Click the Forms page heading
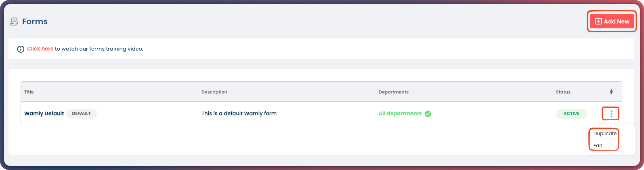This screenshot has height=170, width=644. (x=35, y=22)
